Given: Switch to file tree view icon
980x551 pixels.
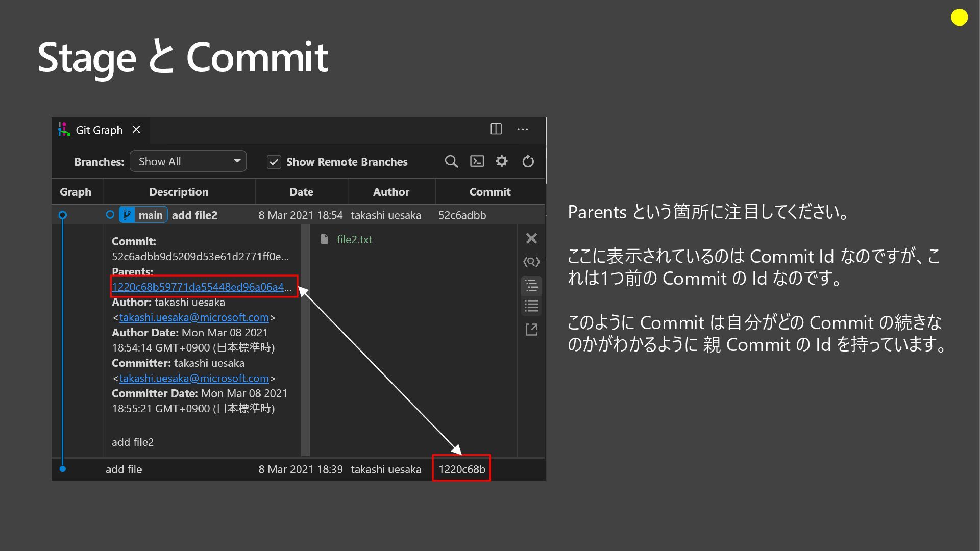Looking at the screenshot, I should (531, 286).
